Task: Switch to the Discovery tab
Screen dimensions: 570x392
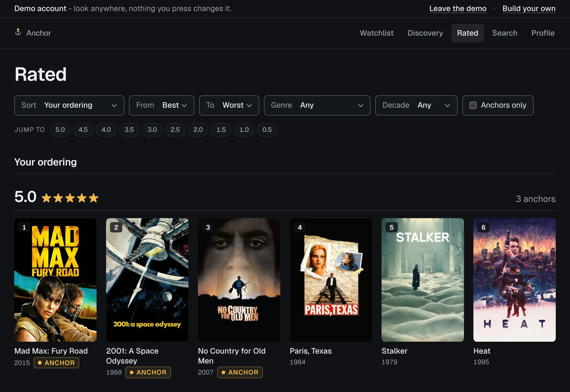Action: point(425,33)
